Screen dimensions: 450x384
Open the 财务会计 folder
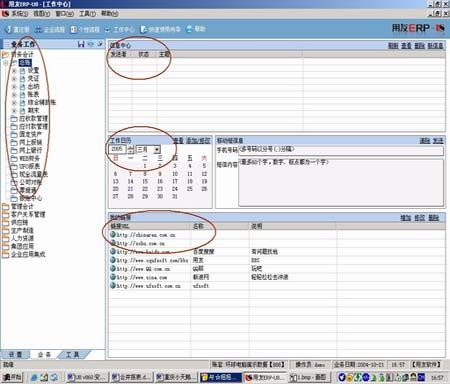[5, 54]
